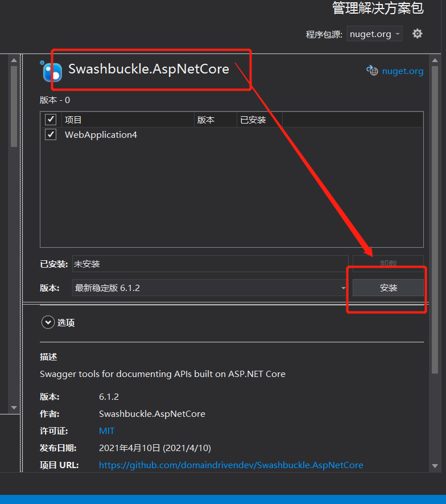Click the details pane vertical scrollbar thumb

coord(435,220)
